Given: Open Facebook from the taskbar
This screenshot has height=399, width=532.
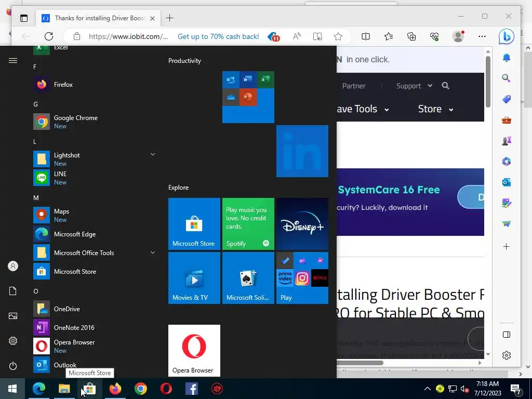Looking at the screenshot, I should pos(192,389).
